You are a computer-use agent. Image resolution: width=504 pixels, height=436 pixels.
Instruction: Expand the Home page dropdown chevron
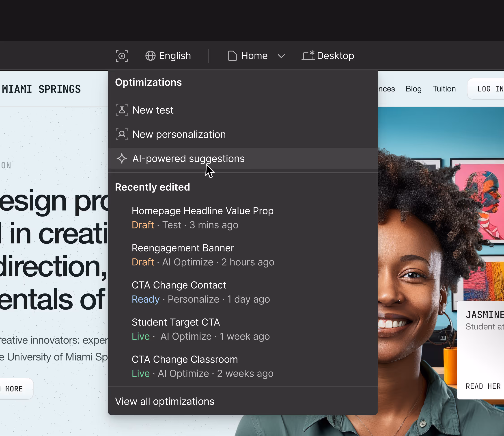(x=281, y=56)
